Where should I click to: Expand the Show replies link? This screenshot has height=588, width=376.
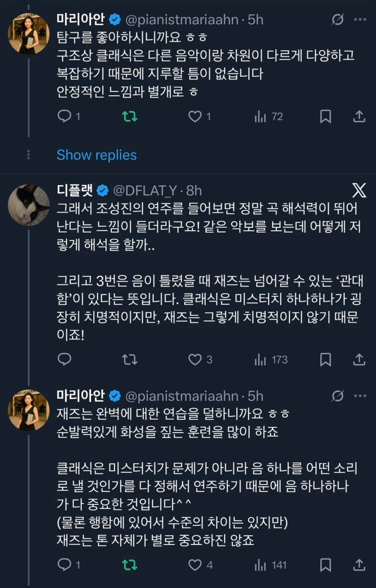click(96, 155)
